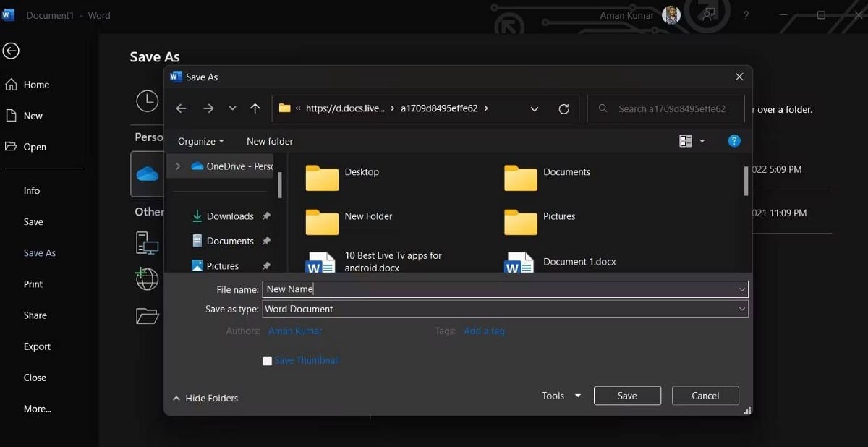Image resolution: width=868 pixels, height=447 pixels.
Task: Go forward in the Save As dialog
Action: 208,108
